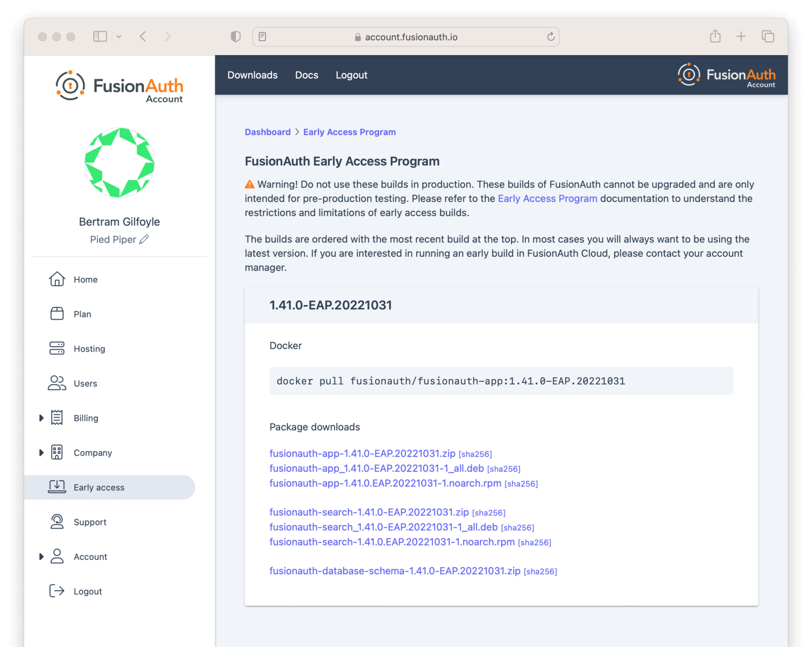Open Early Access Program documentation link

tap(547, 198)
